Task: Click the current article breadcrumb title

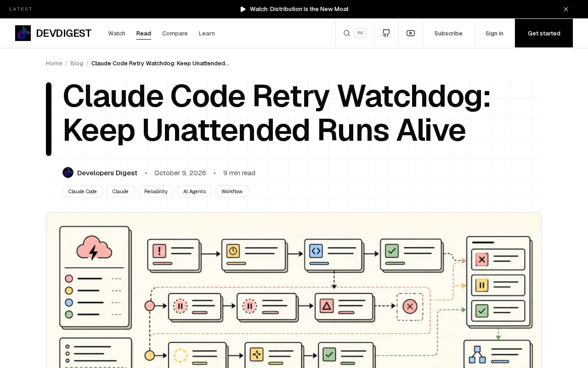Action: pyautogui.click(x=160, y=63)
